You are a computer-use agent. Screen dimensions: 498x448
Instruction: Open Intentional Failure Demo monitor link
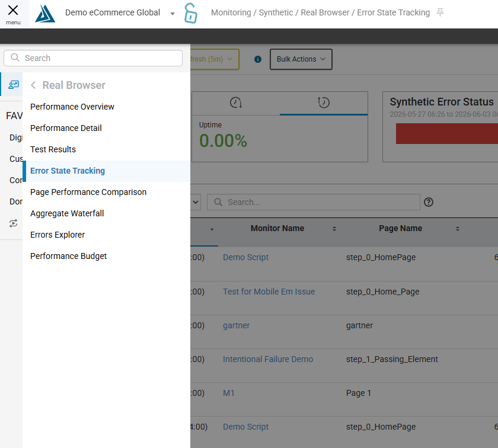click(x=268, y=359)
